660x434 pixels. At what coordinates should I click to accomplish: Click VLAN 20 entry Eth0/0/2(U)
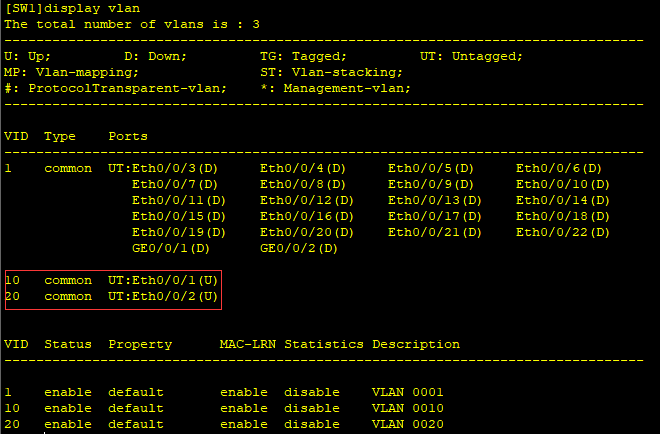(175, 296)
